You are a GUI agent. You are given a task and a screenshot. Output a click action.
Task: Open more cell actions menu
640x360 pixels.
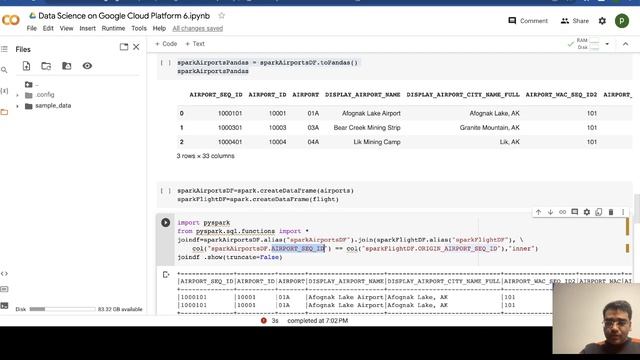[x=623, y=212]
